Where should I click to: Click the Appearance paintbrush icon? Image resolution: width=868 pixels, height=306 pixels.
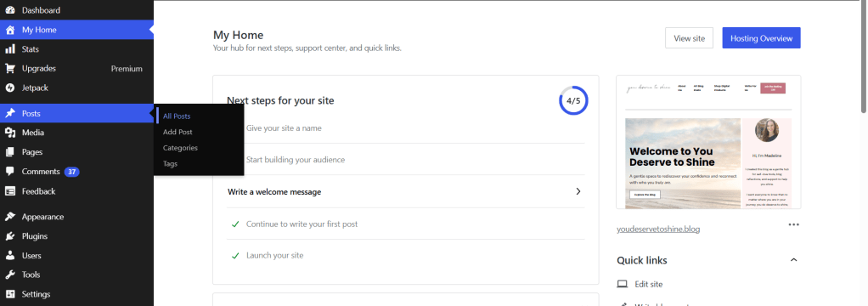tap(10, 217)
